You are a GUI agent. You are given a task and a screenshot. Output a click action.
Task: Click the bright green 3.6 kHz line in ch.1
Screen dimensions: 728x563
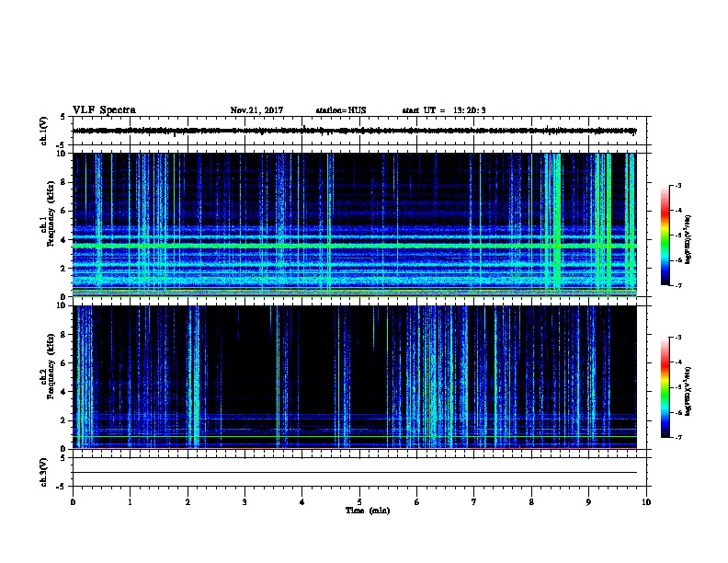(354, 245)
